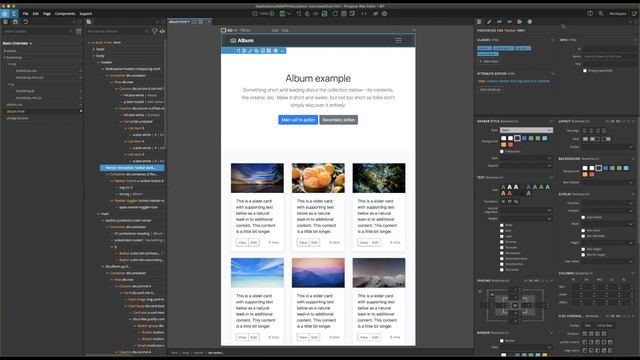The width and height of the screenshot is (640, 360).
Task: Enable the Clear floats checkbox
Action: (583, 217)
